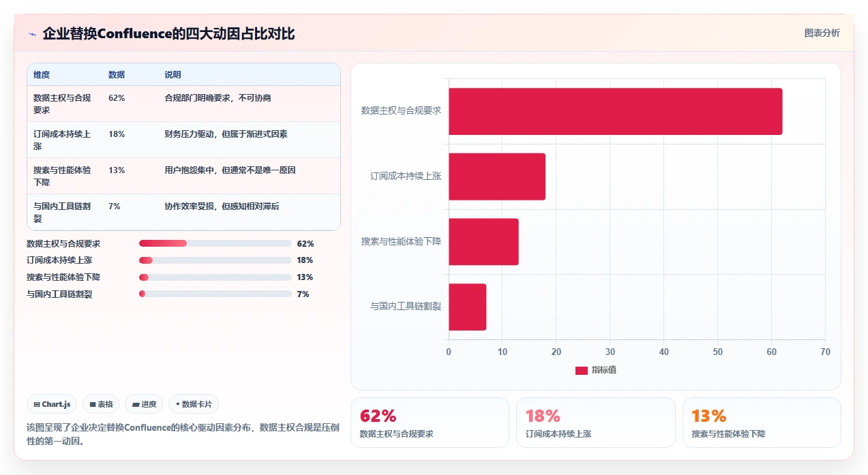
Task: Click the 与国内工具链割裂 progress bar
Action: coord(215,294)
